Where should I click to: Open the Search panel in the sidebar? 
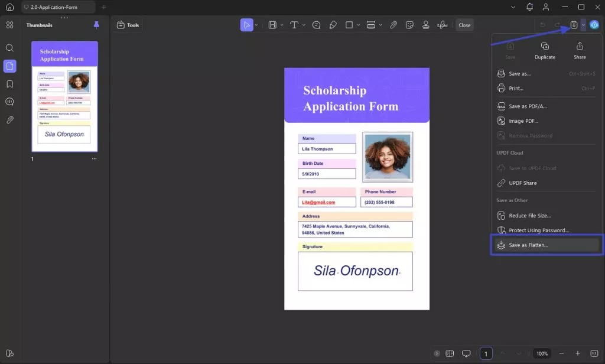9,48
